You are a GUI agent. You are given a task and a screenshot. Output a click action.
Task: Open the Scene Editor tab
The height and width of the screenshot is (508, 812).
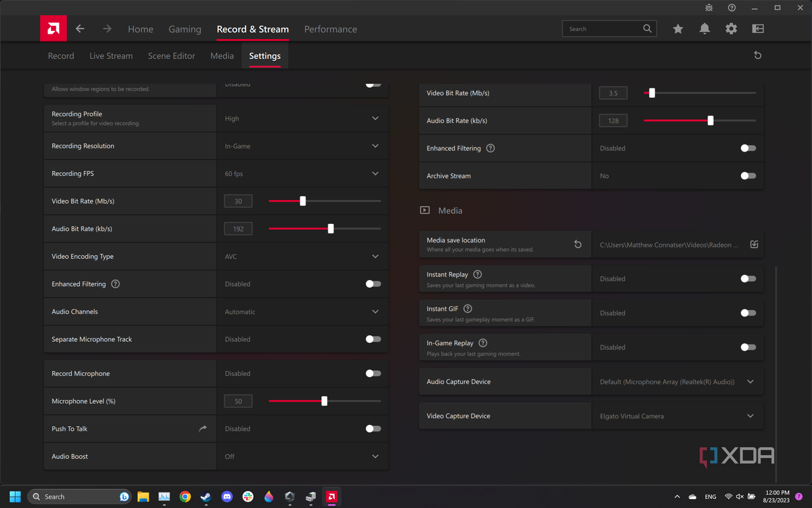171,56
